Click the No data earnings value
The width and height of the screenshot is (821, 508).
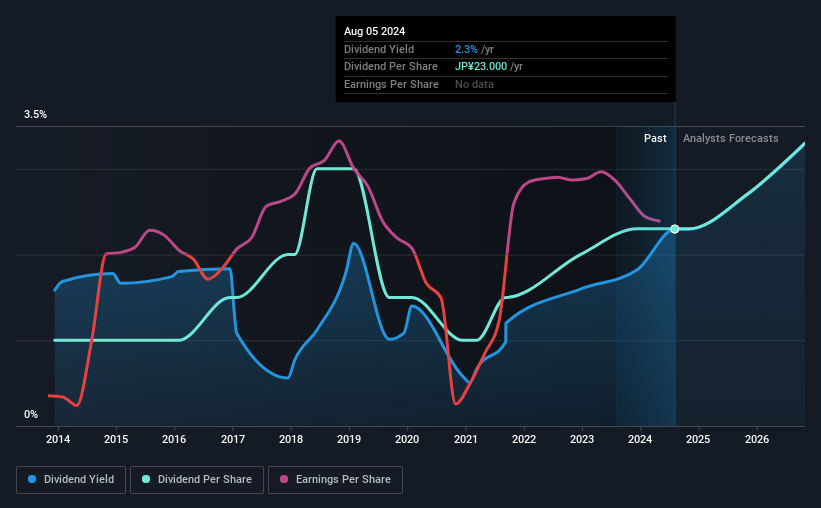pos(474,84)
